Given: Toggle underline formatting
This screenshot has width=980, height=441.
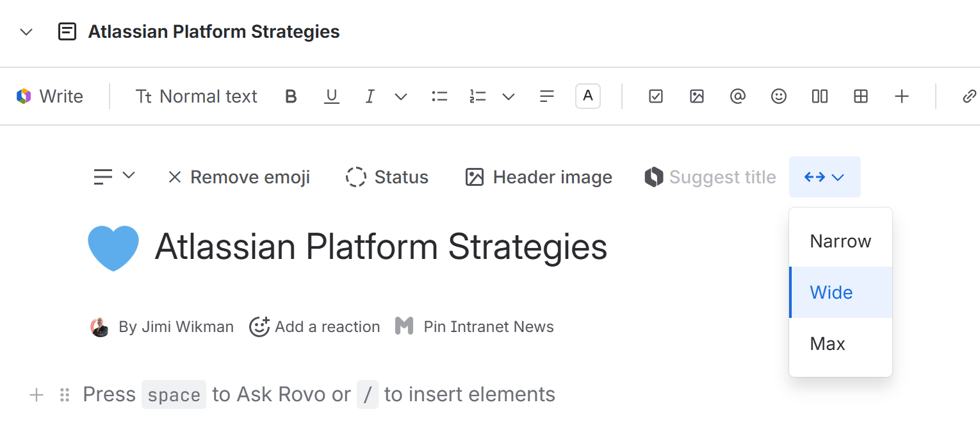Looking at the screenshot, I should (331, 97).
